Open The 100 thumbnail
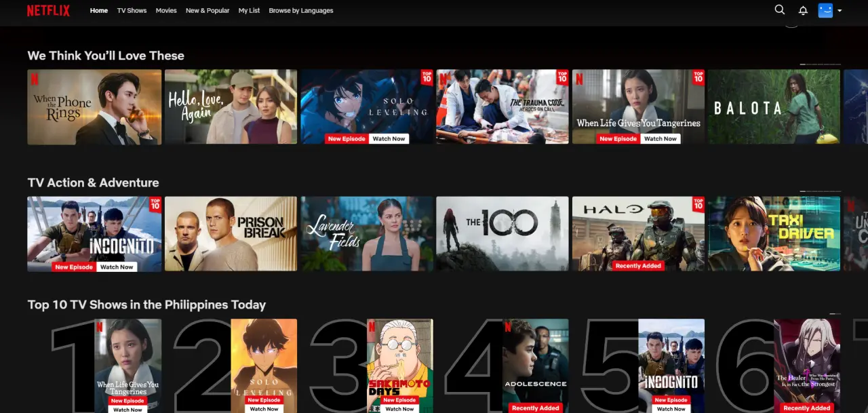This screenshot has height=413, width=868. [x=502, y=234]
